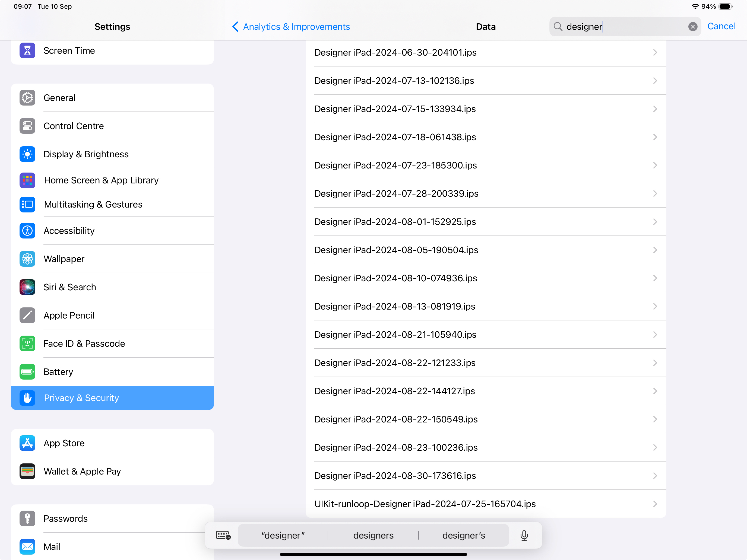Image resolution: width=747 pixels, height=560 pixels.
Task: Open chevron for 2024-07-28-200339 log
Action: click(x=655, y=193)
